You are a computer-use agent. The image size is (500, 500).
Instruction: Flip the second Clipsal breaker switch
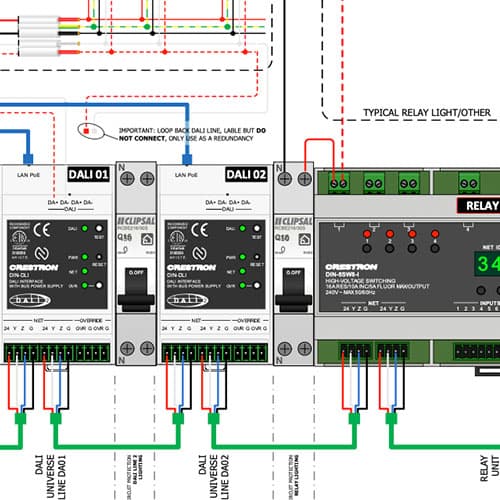293,290
